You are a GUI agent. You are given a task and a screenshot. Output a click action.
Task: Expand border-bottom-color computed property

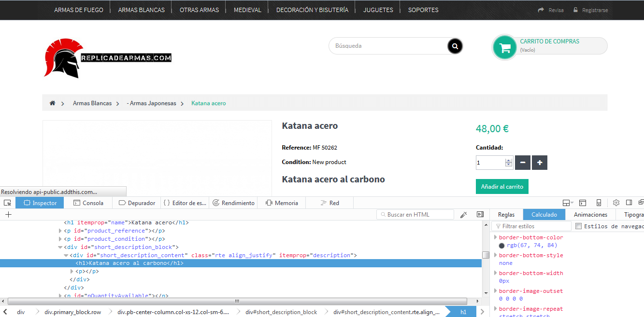pos(495,237)
